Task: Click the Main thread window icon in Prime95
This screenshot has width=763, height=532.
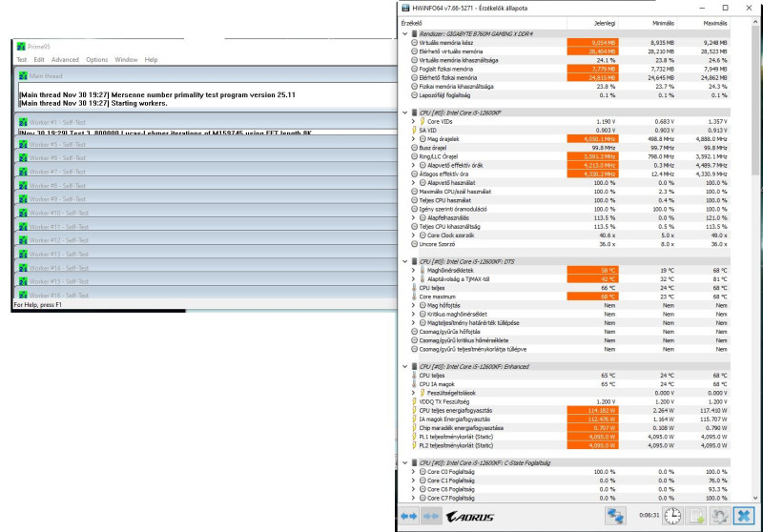Action: coord(23,76)
